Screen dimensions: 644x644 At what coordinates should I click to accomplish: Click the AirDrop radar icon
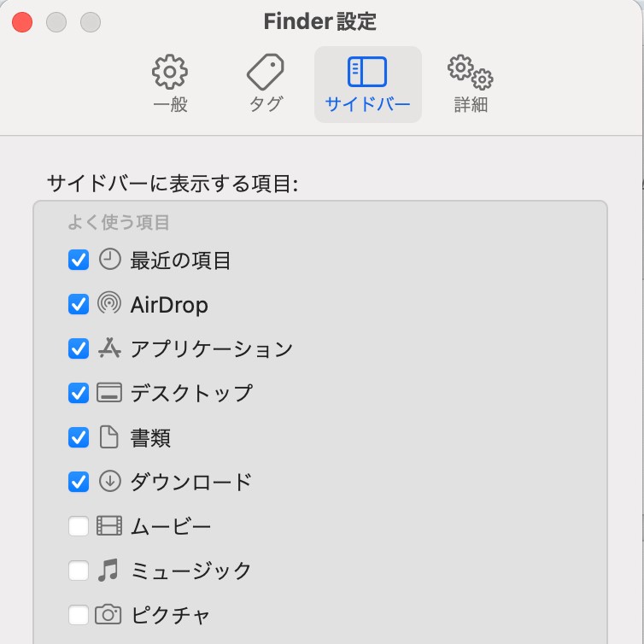109,303
